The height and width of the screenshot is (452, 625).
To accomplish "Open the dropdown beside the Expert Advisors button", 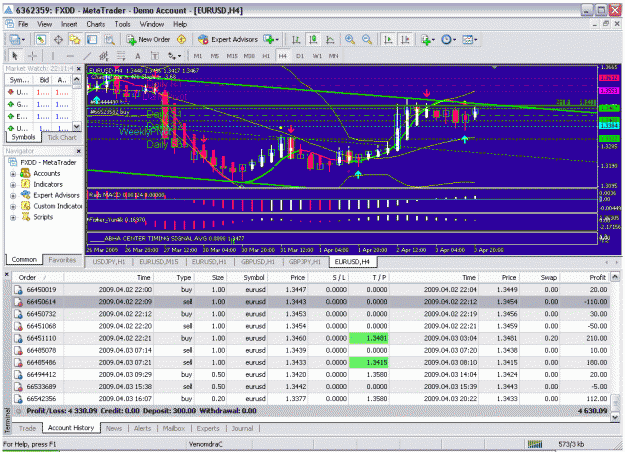I will [271, 39].
